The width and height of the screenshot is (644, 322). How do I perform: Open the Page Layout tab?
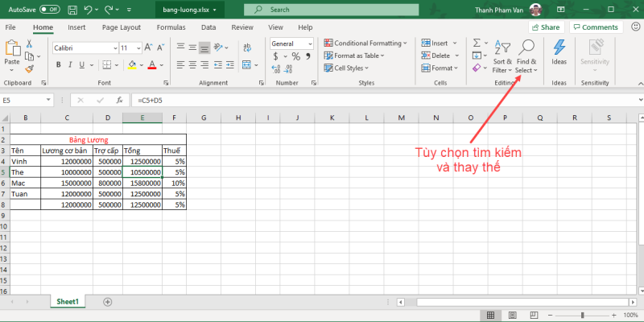[x=121, y=27]
